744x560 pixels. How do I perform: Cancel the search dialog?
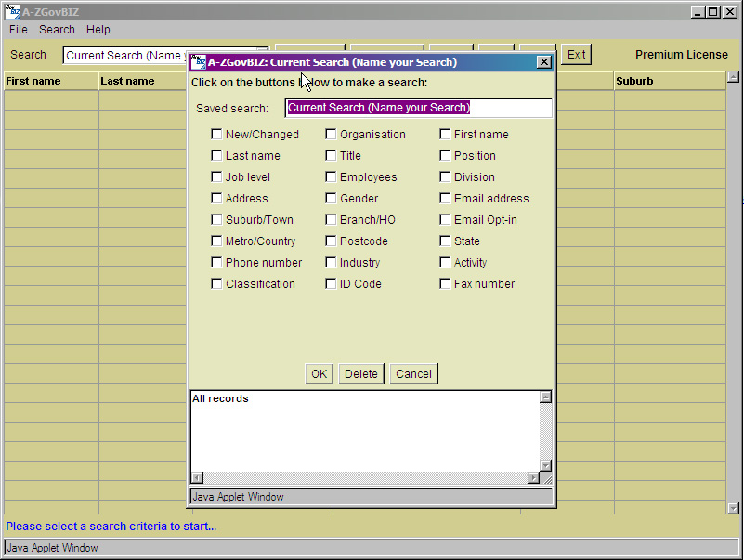tap(413, 374)
